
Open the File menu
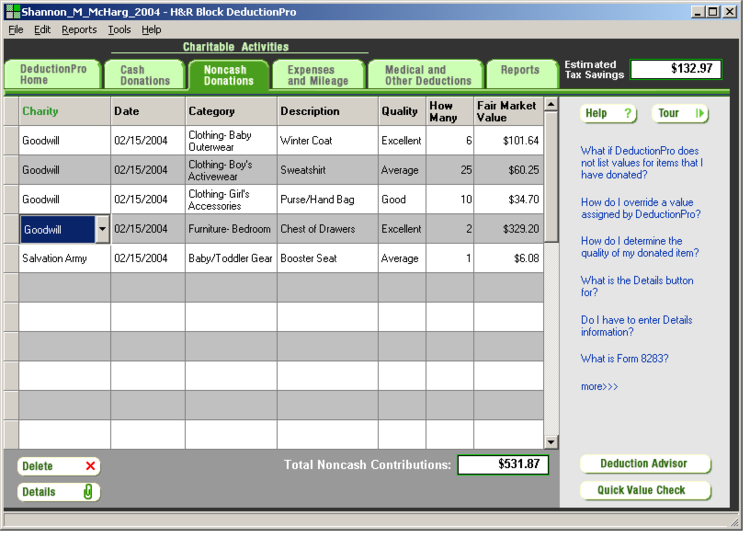(x=16, y=30)
